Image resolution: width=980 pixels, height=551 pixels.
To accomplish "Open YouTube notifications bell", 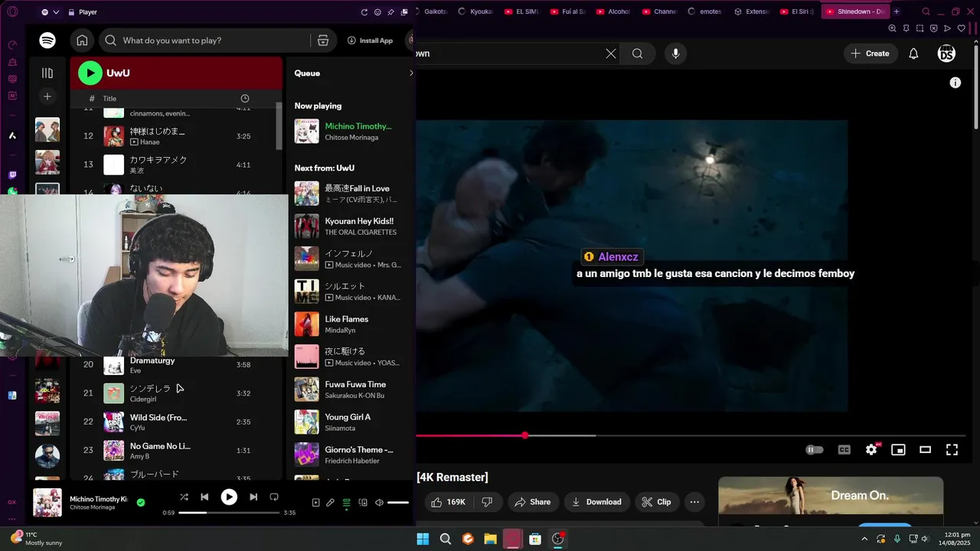I will tap(913, 54).
